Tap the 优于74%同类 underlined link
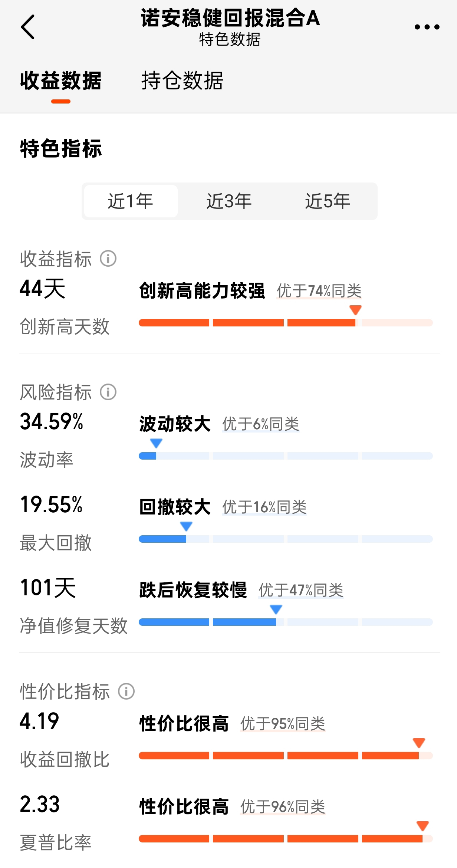457x868 pixels. (x=319, y=291)
